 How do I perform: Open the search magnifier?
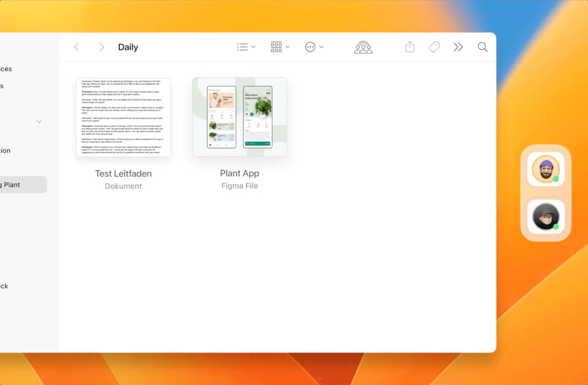coord(482,47)
